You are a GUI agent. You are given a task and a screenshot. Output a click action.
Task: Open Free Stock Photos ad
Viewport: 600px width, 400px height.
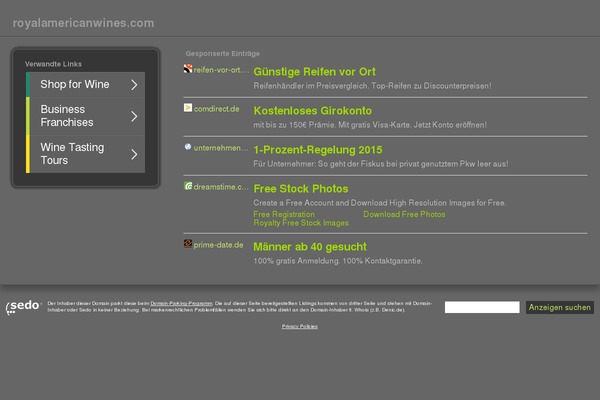pyautogui.click(x=301, y=189)
